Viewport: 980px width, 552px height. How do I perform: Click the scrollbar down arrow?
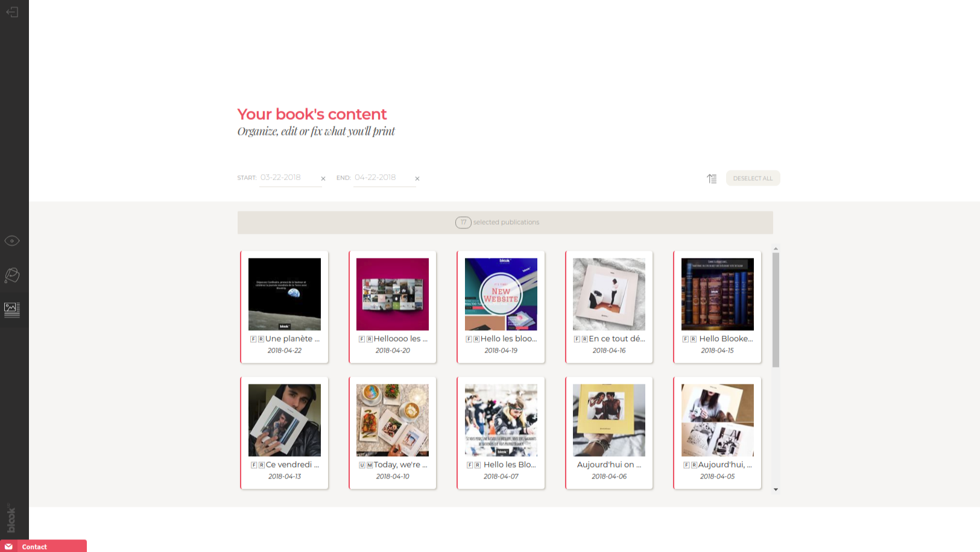tap(776, 489)
